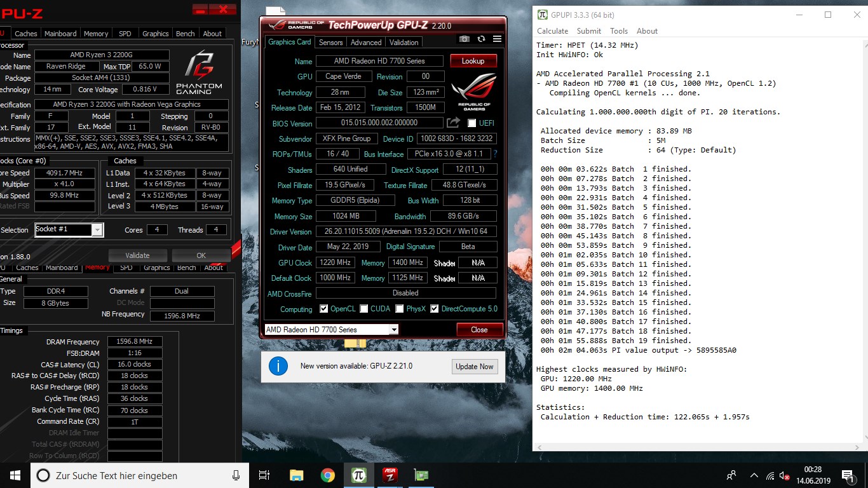Viewport: 868px width, 488px height.
Task: Switch to the Validation tab in GPU-Z
Action: pos(404,42)
